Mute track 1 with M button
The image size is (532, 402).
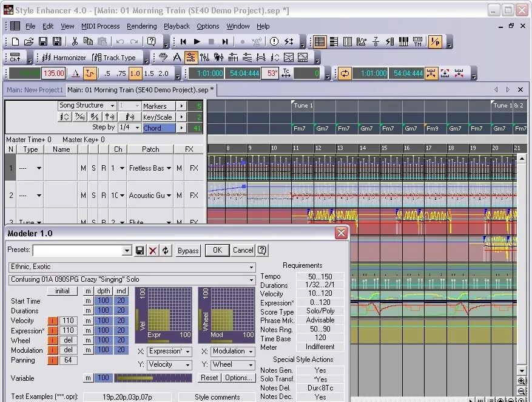point(83,168)
